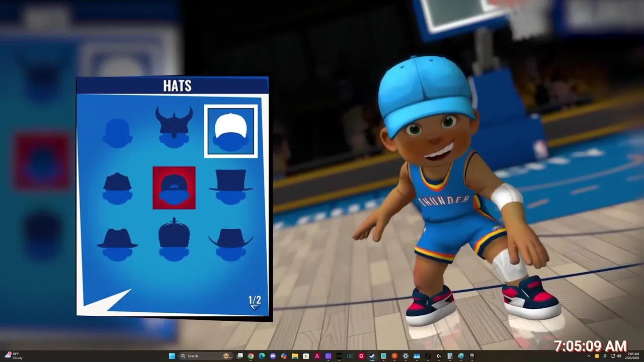
Task: Go to next hats page arrow under 1/2
Action: coord(255,307)
